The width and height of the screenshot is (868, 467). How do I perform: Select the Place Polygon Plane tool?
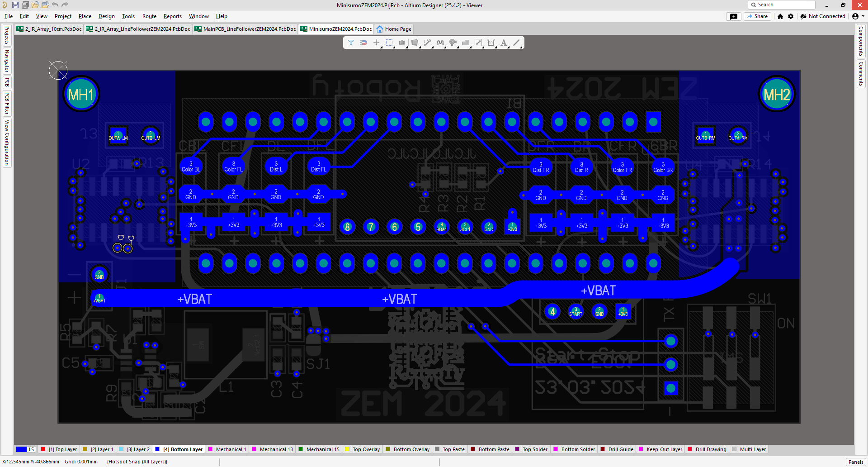point(465,43)
